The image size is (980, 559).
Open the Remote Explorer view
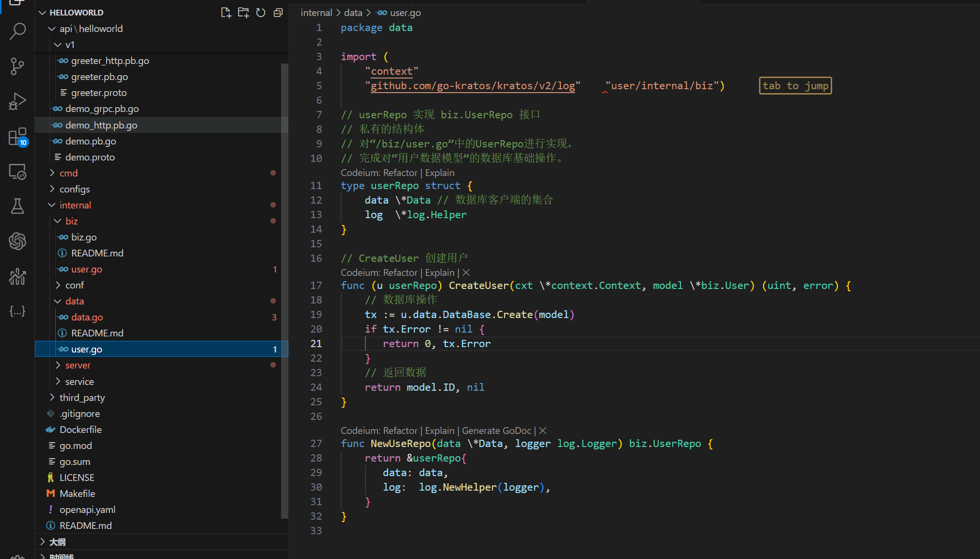coord(17,172)
